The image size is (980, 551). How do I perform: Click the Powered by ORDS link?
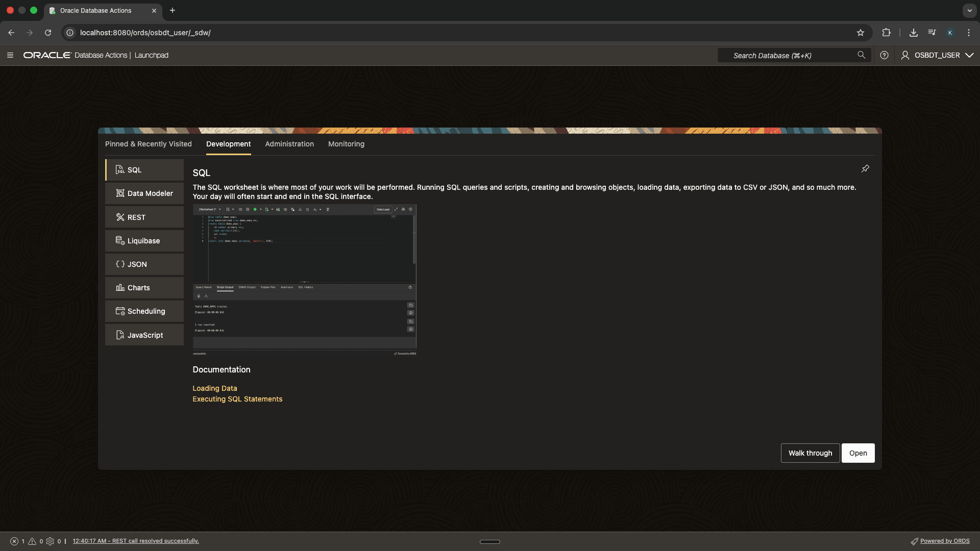coord(945,541)
